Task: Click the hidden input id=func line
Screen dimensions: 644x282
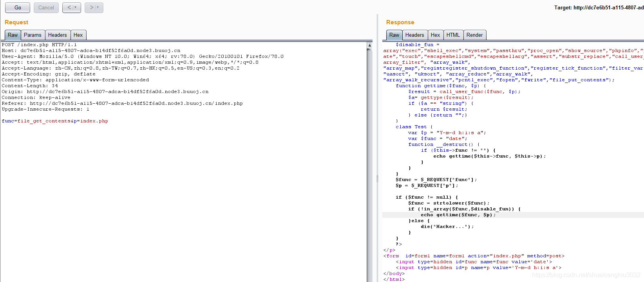Action: (474, 262)
